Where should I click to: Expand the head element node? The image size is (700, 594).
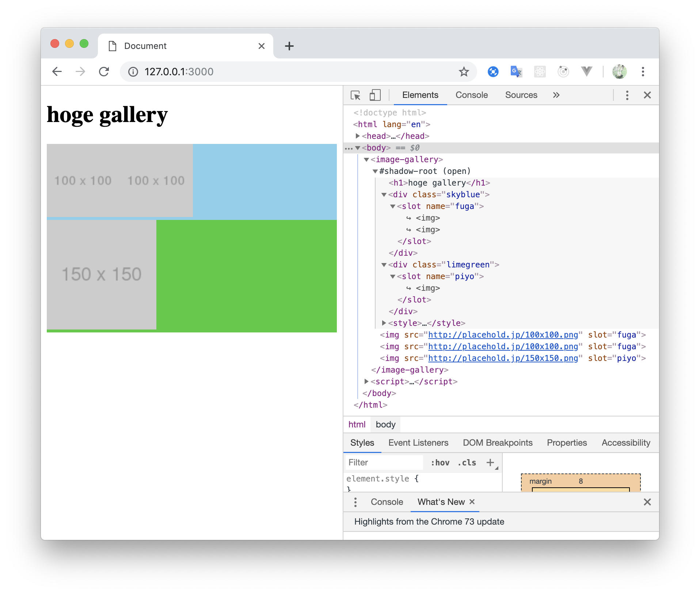coord(357,136)
